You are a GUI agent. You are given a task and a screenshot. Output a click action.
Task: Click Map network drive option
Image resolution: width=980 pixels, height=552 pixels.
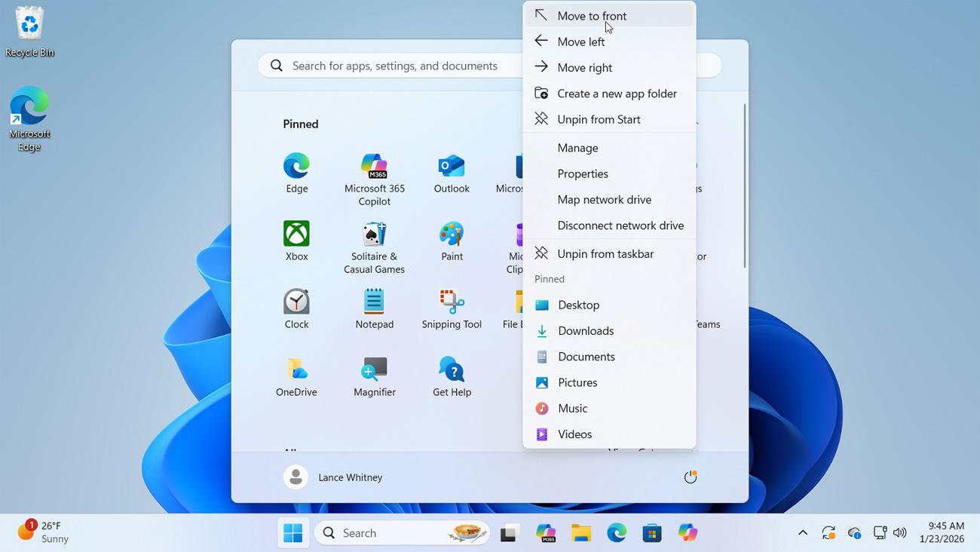(x=604, y=200)
